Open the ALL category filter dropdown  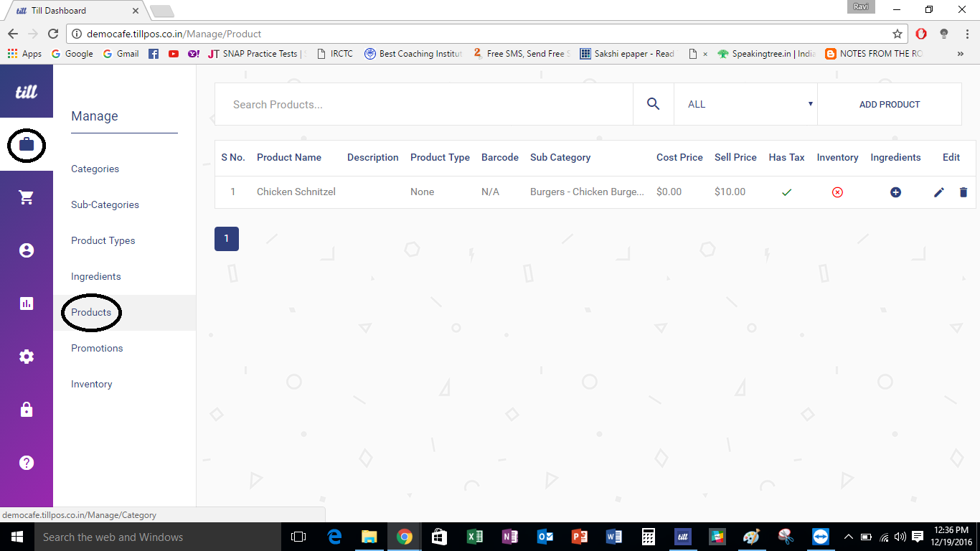(746, 104)
